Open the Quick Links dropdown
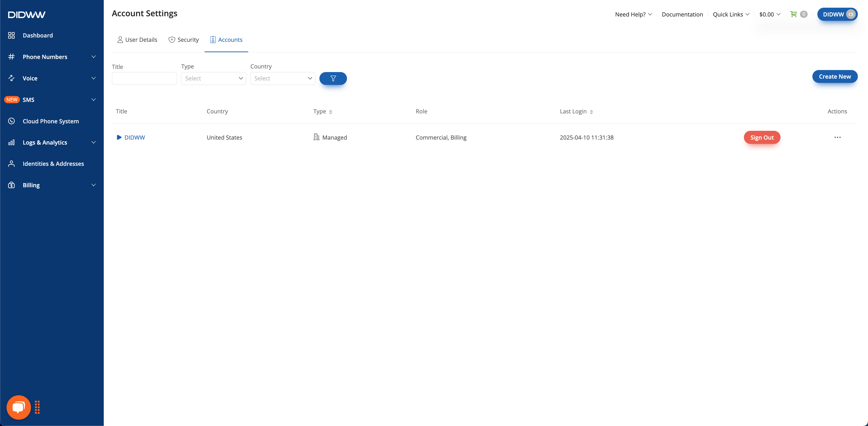 pyautogui.click(x=731, y=14)
